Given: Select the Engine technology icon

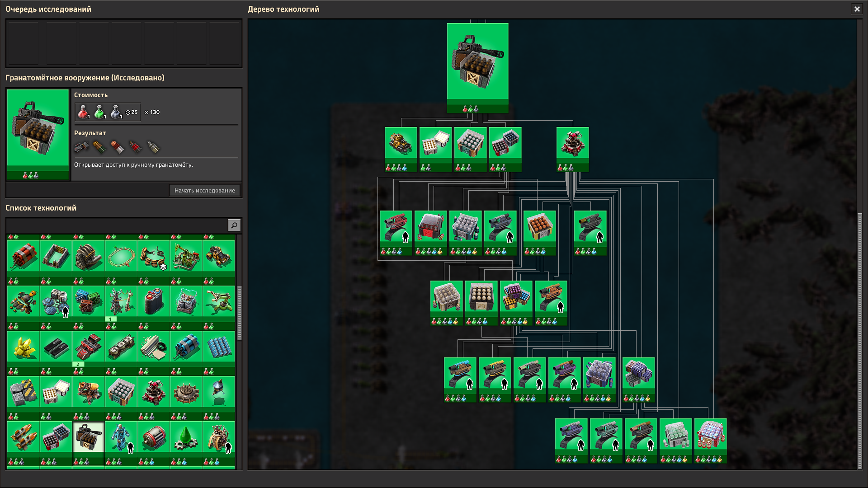Looking at the screenshot, I should [x=88, y=256].
